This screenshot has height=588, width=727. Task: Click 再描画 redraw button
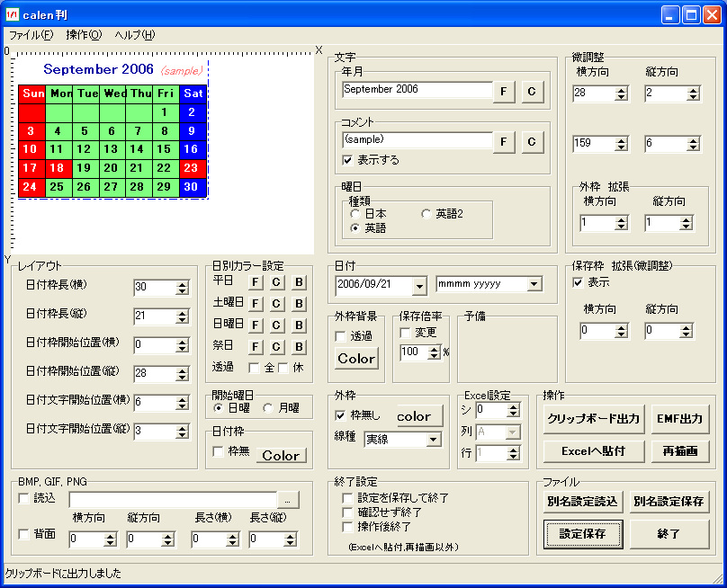[x=680, y=451]
